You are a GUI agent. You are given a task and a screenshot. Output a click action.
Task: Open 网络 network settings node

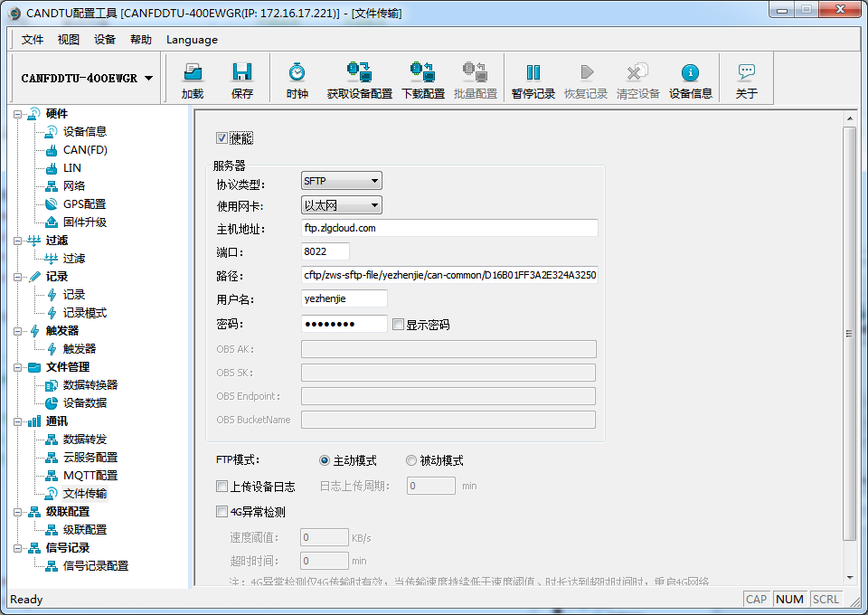point(73,186)
